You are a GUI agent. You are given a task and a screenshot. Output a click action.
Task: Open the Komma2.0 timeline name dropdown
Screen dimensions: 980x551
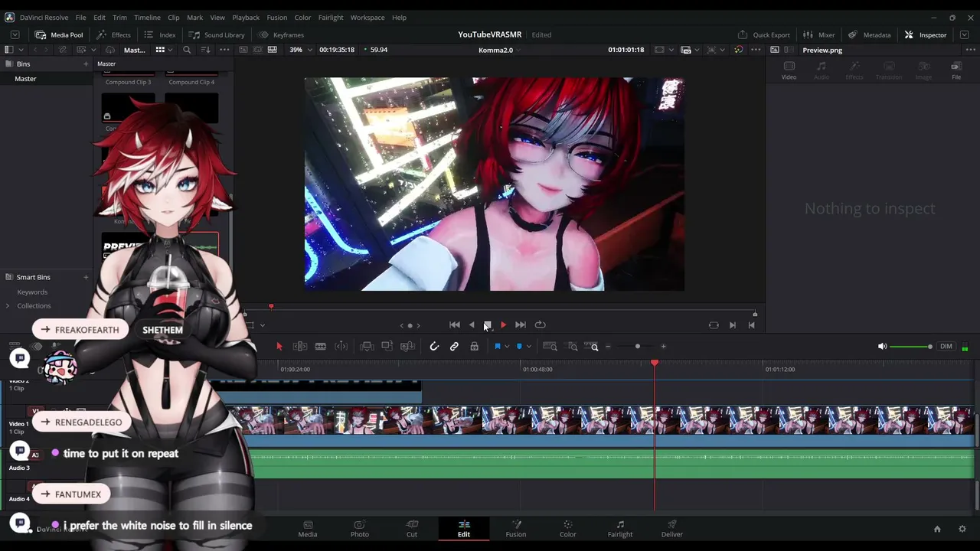(499, 50)
